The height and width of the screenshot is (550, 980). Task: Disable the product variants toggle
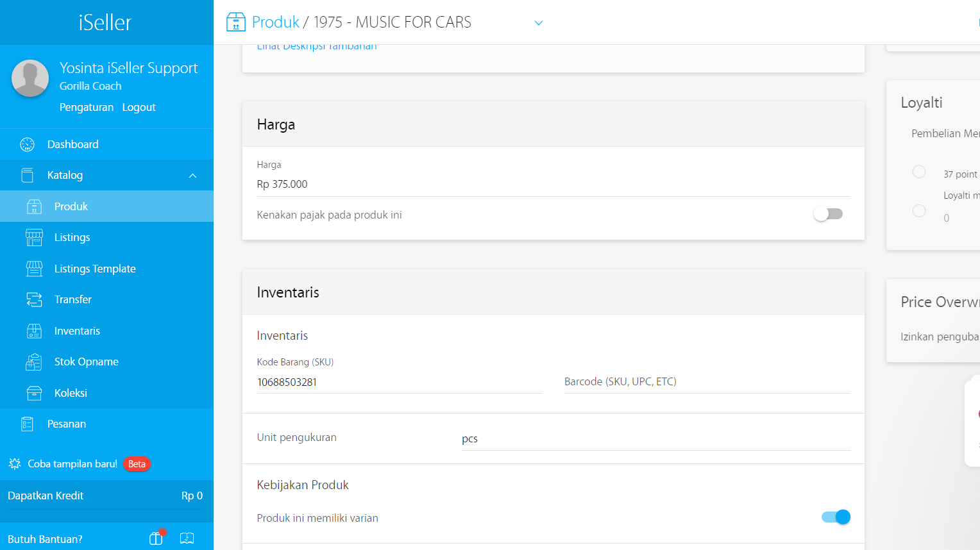pyautogui.click(x=836, y=517)
